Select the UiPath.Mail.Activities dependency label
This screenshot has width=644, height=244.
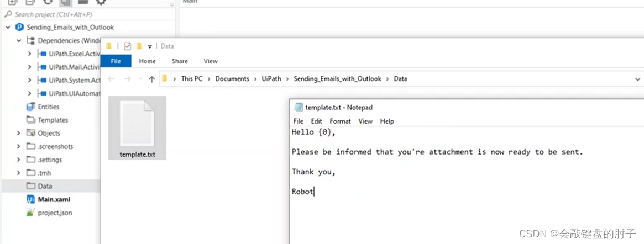[x=74, y=67]
